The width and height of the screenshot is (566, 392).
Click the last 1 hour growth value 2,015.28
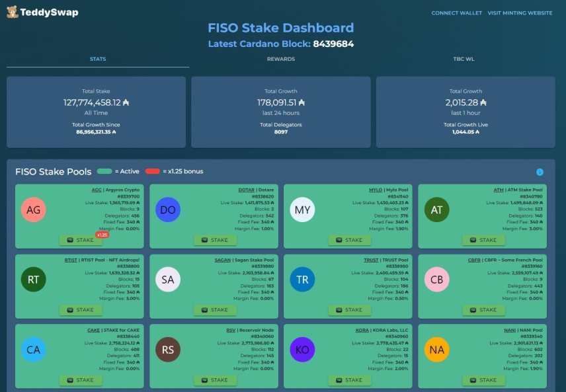(465, 103)
